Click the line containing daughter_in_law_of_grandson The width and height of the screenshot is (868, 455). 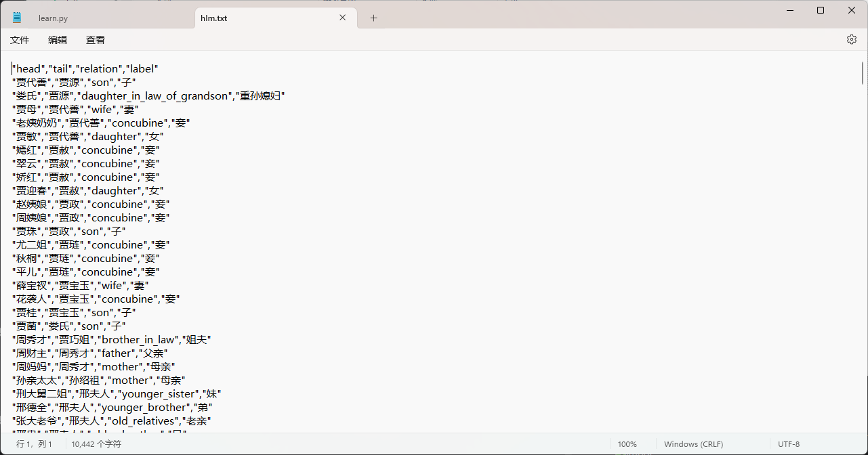click(x=149, y=96)
